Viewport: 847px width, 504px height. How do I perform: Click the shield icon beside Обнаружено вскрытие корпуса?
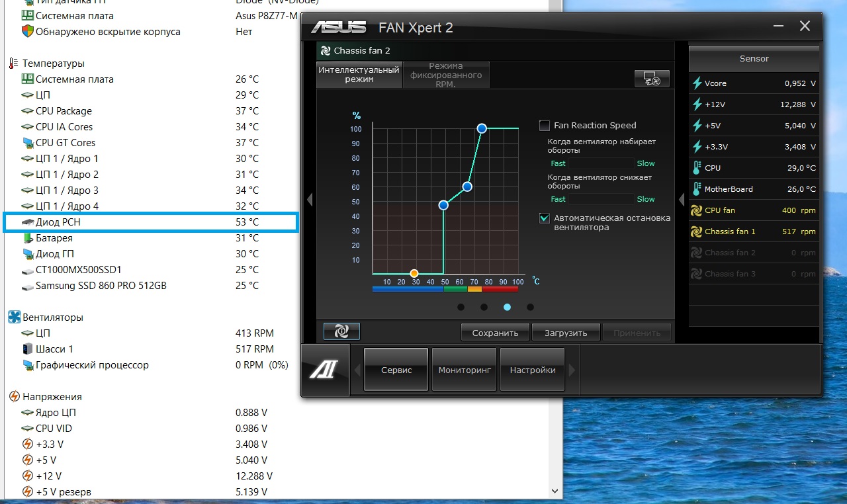(28, 31)
